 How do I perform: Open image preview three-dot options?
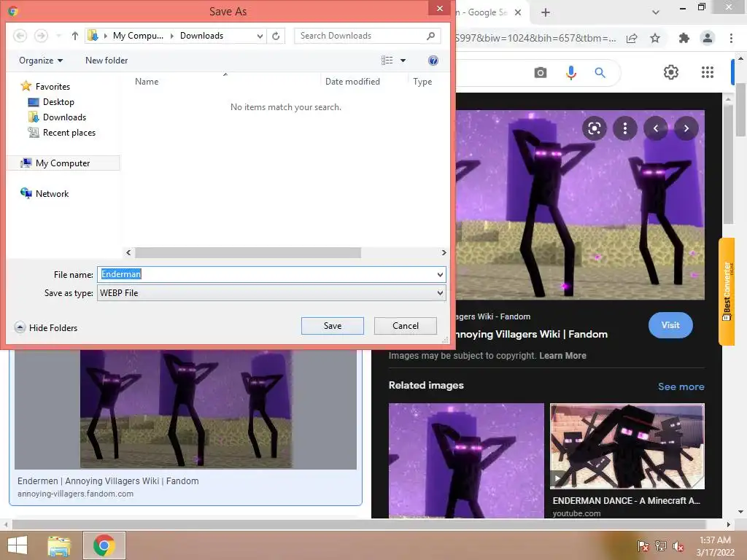(x=625, y=128)
